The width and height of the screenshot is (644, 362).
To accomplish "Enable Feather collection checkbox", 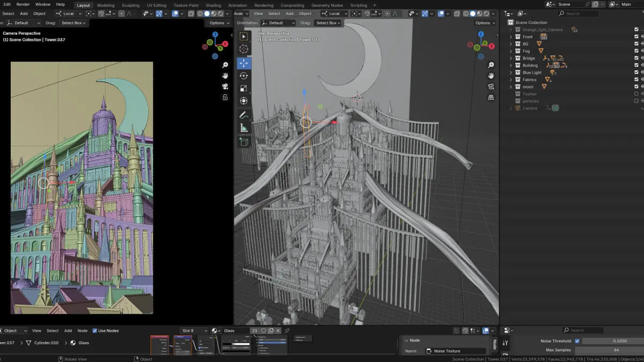I will (x=636, y=94).
